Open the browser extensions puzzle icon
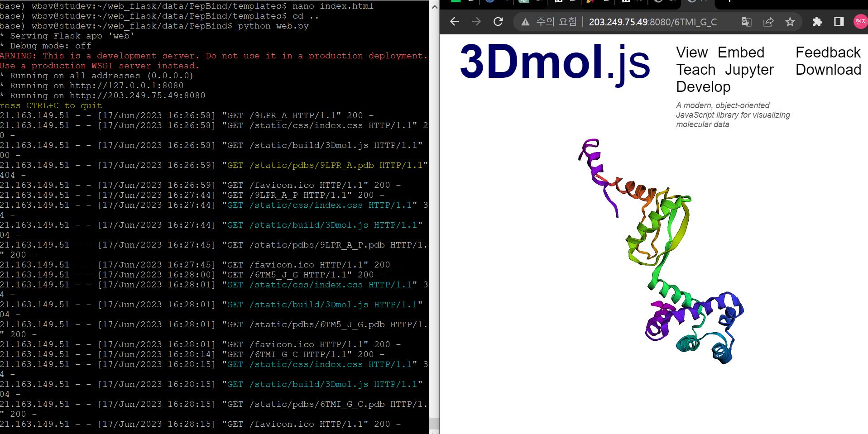The height and width of the screenshot is (434, 868). point(817,22)
